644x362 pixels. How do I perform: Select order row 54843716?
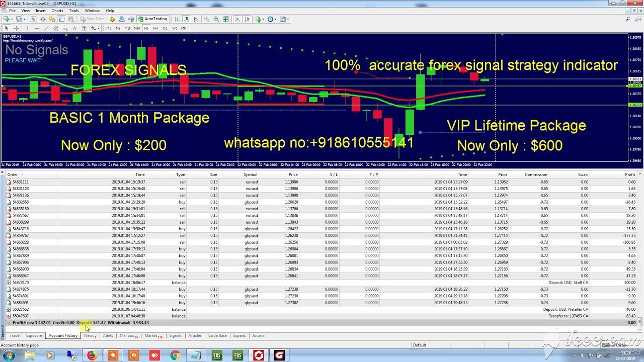pos(321,229)
